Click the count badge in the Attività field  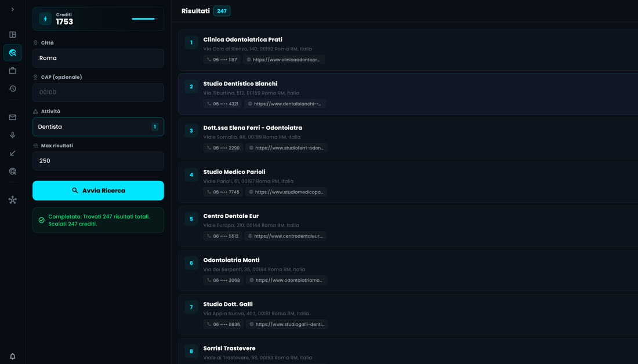[155, 127]
